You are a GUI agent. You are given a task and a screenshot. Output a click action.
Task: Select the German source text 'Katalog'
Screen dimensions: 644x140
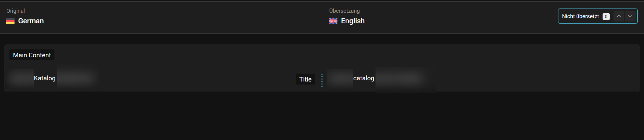[45, 78]
